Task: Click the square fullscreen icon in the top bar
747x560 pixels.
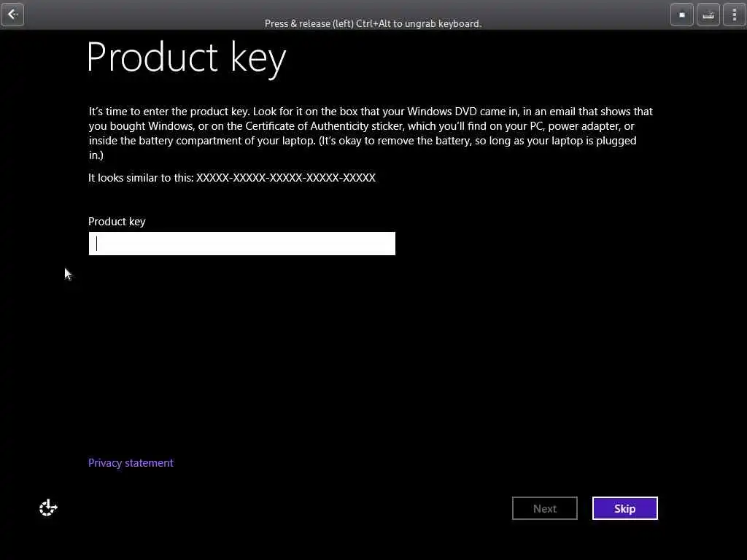Action: tap(682, 15)
